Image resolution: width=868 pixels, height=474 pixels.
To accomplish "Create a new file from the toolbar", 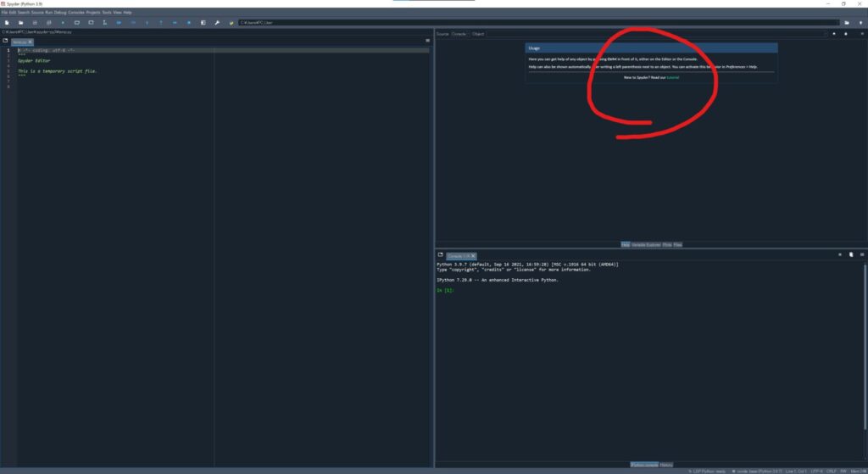I will 7,23.
